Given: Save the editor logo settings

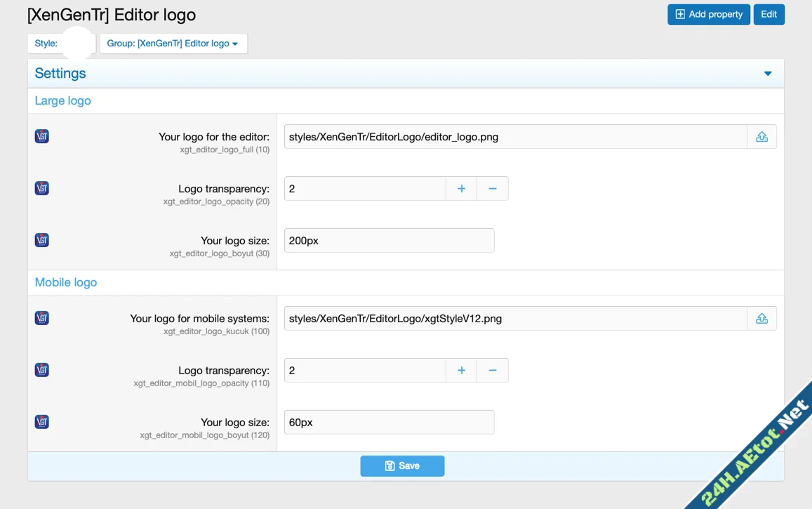Looking at the screenshot, I should [402, 465].
